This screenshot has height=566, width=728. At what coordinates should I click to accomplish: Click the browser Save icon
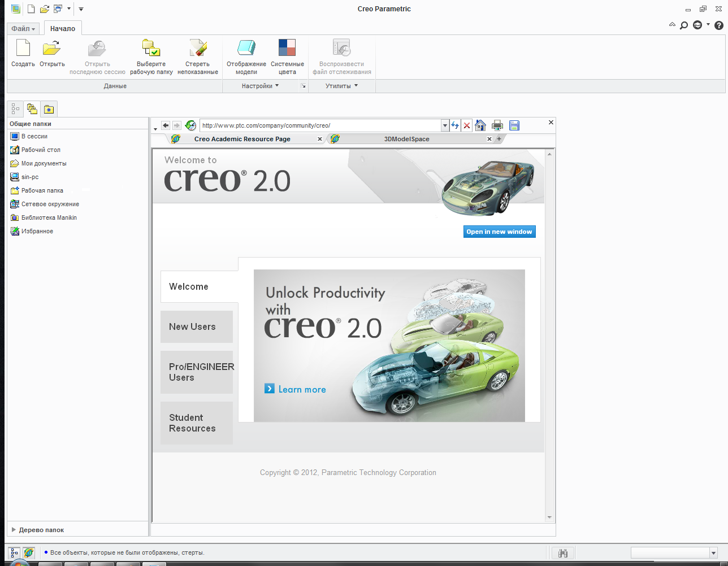(514, 125)
